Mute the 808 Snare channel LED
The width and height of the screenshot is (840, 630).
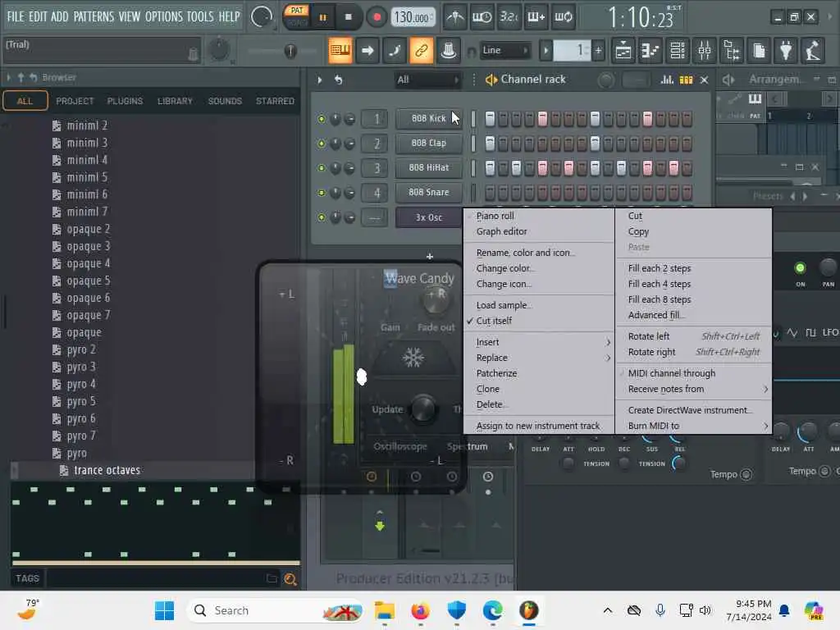coord(321,193)
